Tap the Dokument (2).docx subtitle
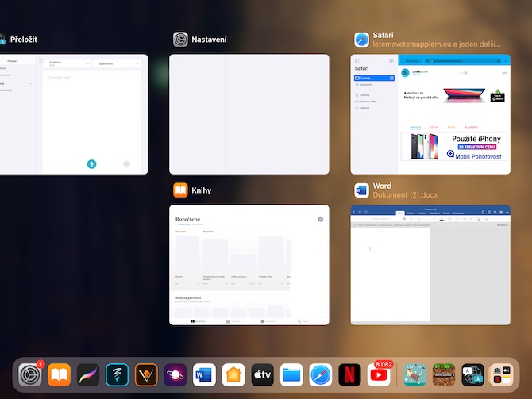This screenshot has width=532, height=399. click(405, 195)
